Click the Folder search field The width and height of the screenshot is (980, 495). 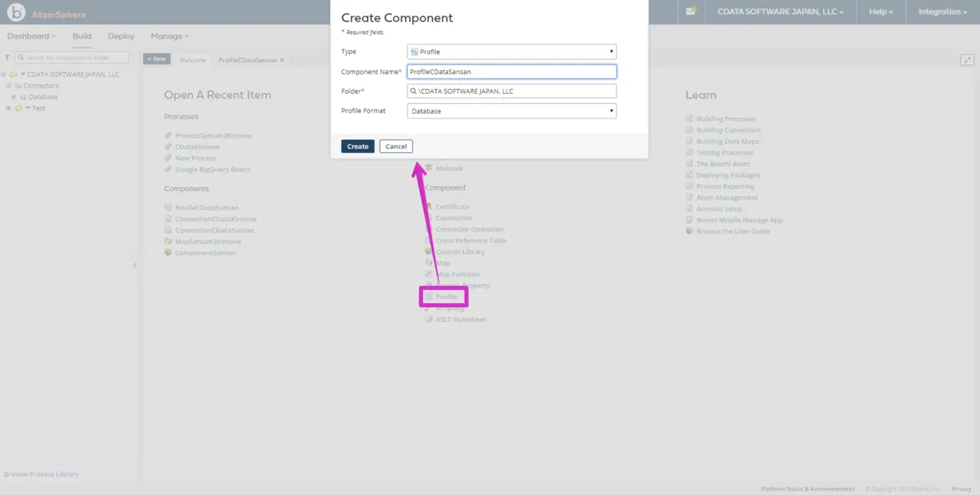(511, 91)
